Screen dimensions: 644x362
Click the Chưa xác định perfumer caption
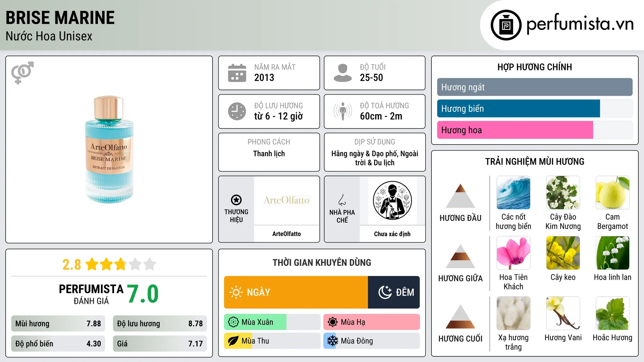tap(392, 234)
